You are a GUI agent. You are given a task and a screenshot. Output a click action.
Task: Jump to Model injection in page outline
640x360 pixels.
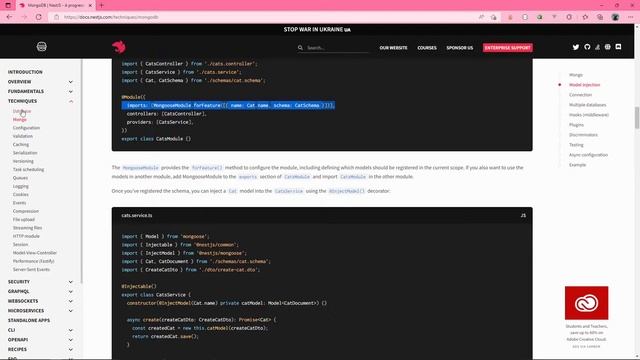tap(584, 85)
